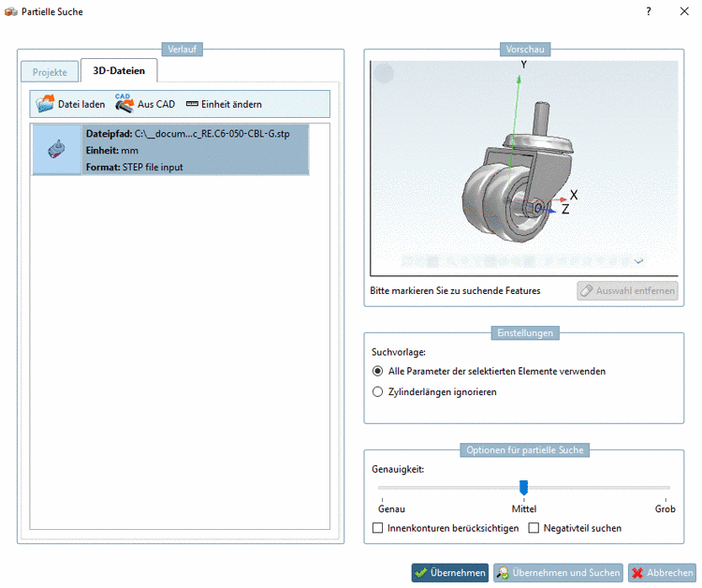Switch to the 3D-Dateien tab

tap(119, 70)
